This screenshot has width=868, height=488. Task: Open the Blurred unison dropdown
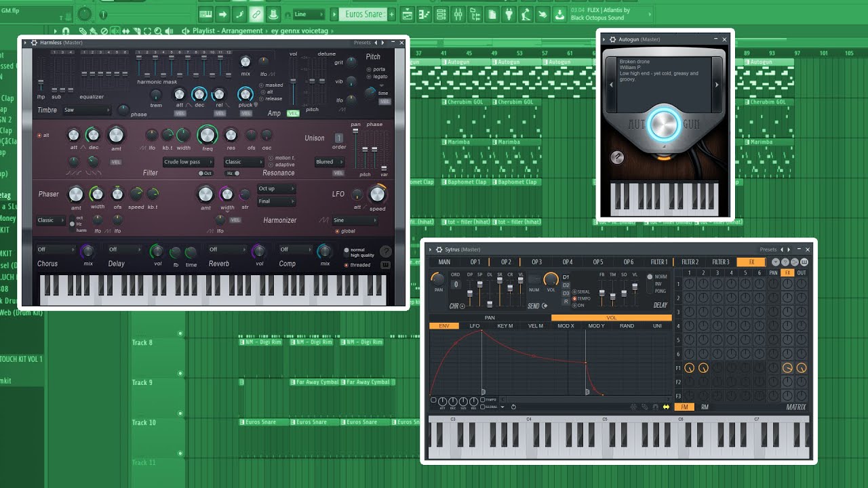tap(330, 162)
